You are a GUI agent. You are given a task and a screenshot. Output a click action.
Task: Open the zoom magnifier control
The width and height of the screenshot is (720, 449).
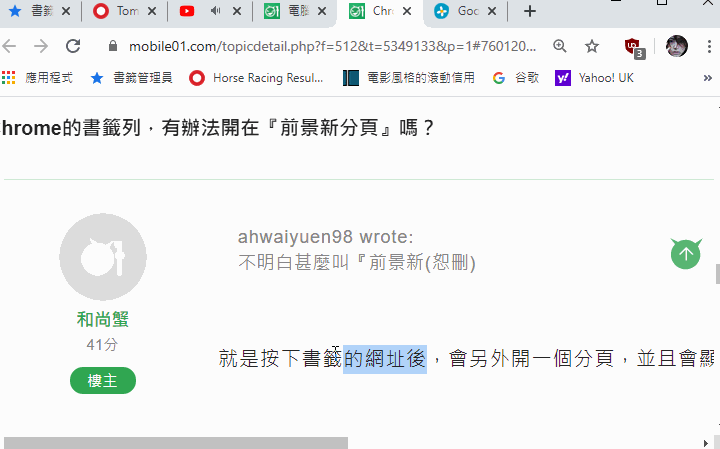[x=560, y=46]
